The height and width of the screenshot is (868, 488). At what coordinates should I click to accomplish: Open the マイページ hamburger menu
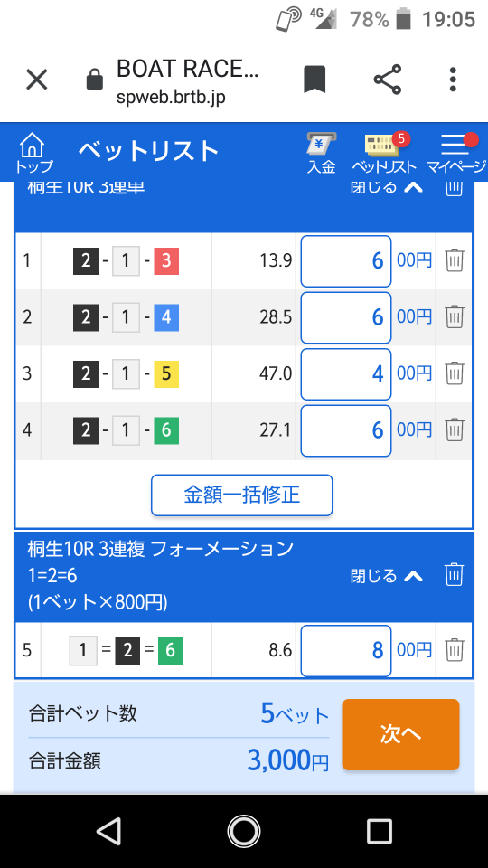(x=456, y=153)
